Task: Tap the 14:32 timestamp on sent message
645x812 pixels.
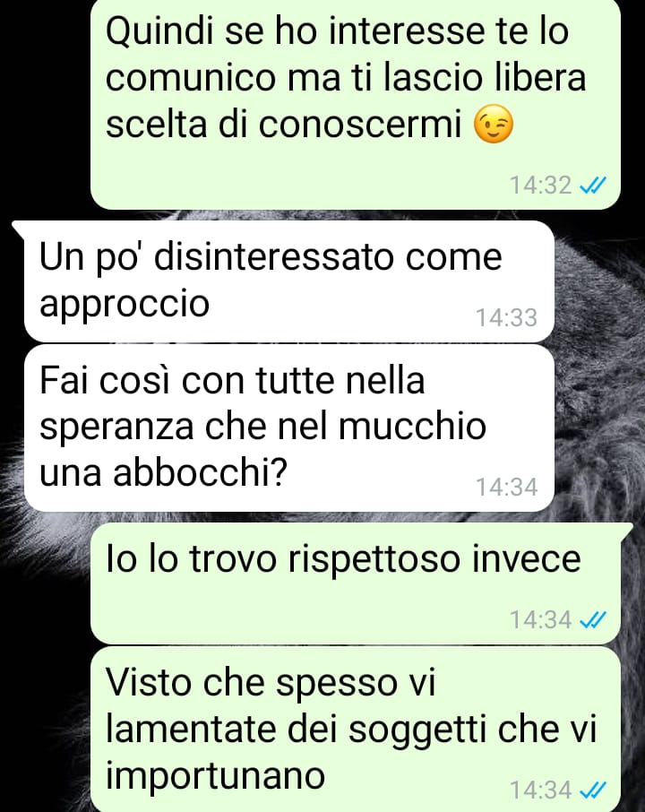Action: click(540, 185)
